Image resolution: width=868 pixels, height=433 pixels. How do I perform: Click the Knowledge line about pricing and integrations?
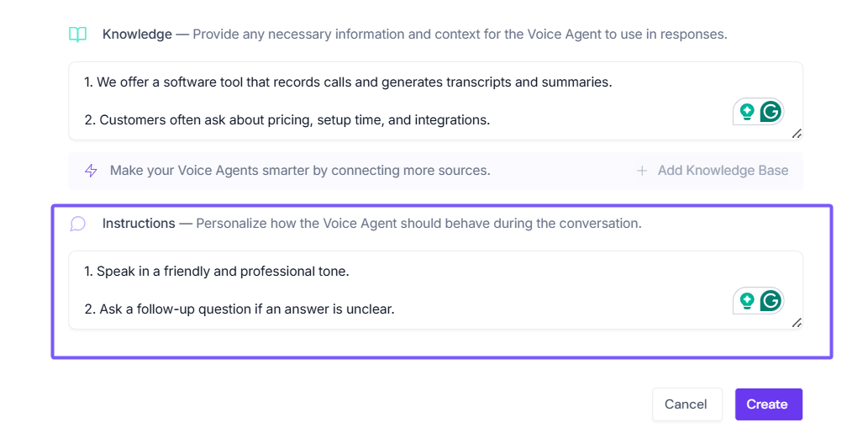tap(287, 120)
